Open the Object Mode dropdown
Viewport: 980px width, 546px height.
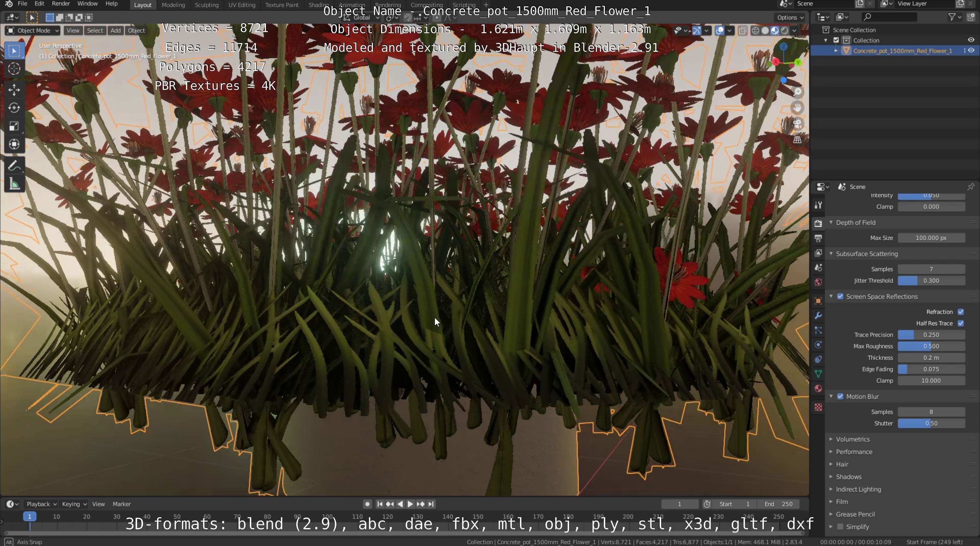33,30
